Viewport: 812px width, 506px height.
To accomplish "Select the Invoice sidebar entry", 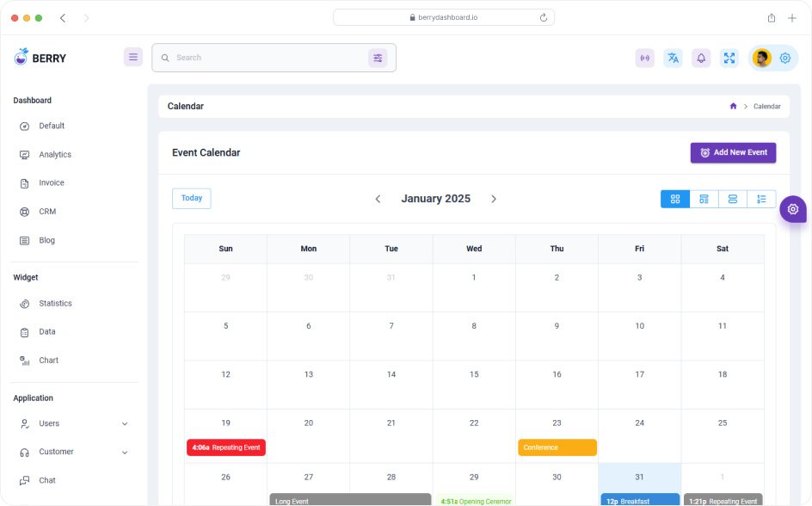I will pos(50,182).
